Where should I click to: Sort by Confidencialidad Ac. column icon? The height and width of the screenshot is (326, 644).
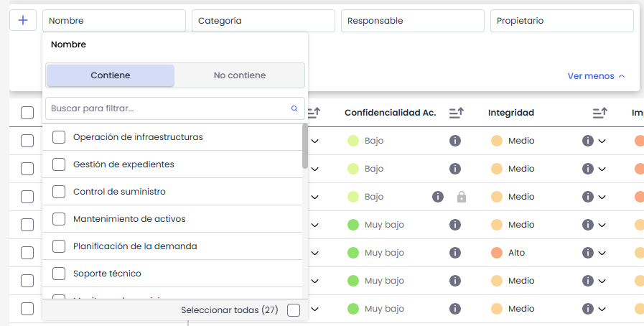click(x=456, y=113)
